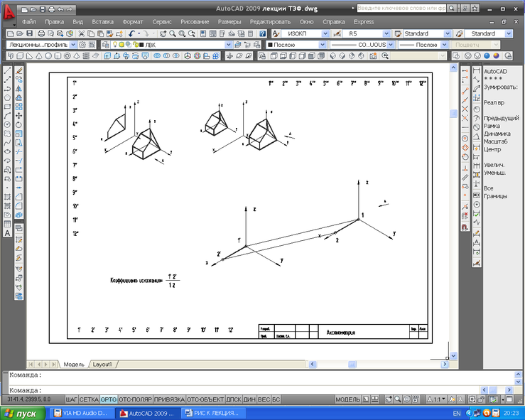The image size is (525, 420).
Task: Select the Ellipse drawing tool
Action: pos(7,151)
